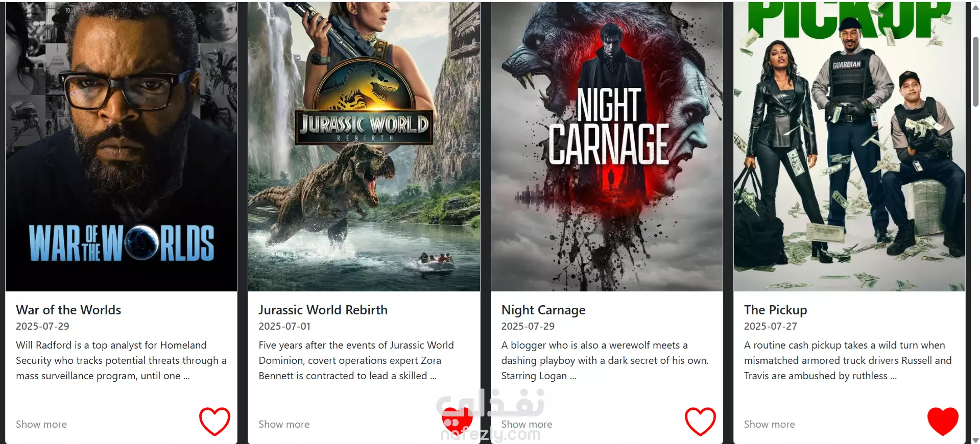The image size is (980, 444).
Task: Toggle heart on Jurassic World Rebirth card
Action: pyautogui.click(x=457, y=422)
